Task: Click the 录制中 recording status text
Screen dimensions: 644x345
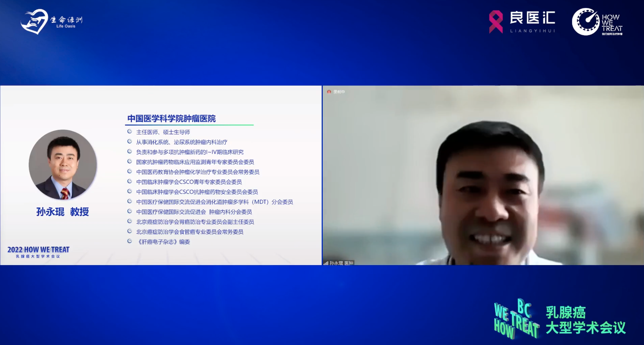Action: click(339, 92)
